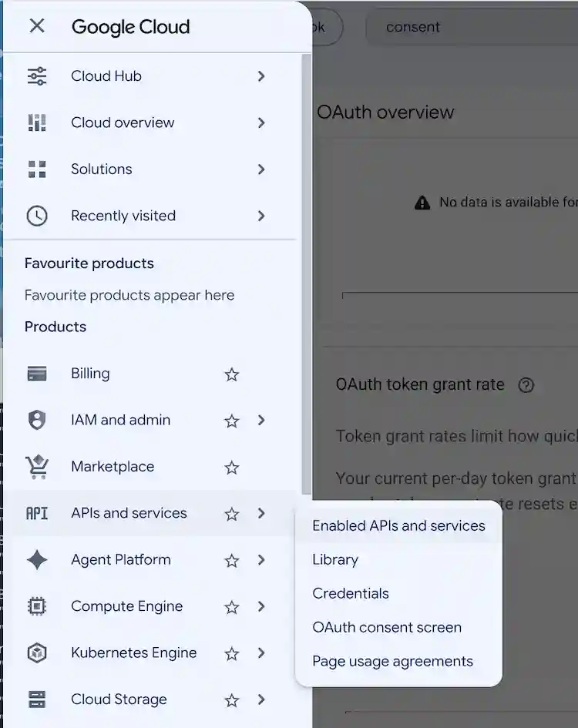The image size is (578, 728).
Task: Expand the Compute Engine chevron
Action: (x=261, y=606)
